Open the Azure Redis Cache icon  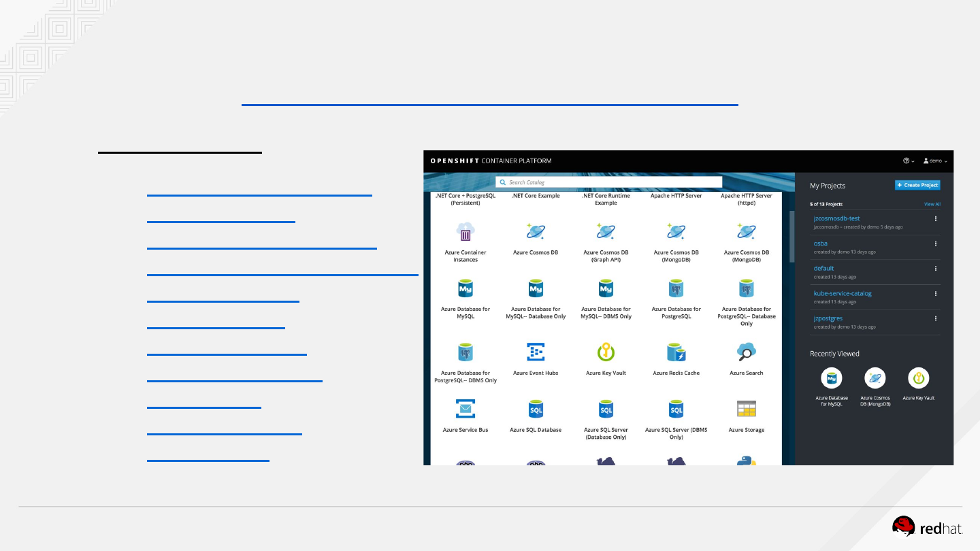pos(676,352)
